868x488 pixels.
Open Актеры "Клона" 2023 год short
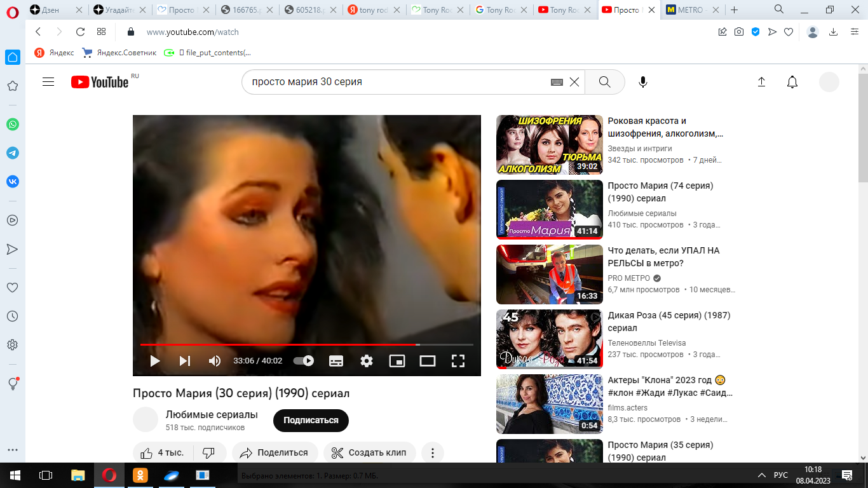(670, 386)
